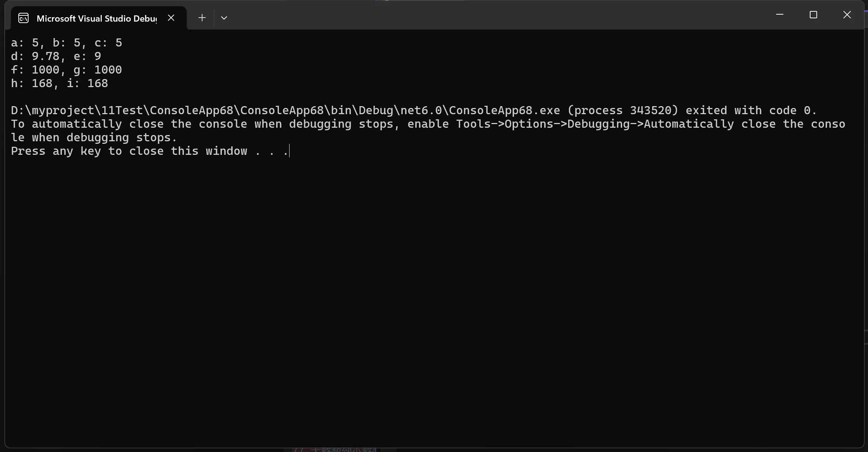Select the Microsoft Visual Studio Debug tab
The width and height of the screenshot is (868, 452).
pos(97,18)
